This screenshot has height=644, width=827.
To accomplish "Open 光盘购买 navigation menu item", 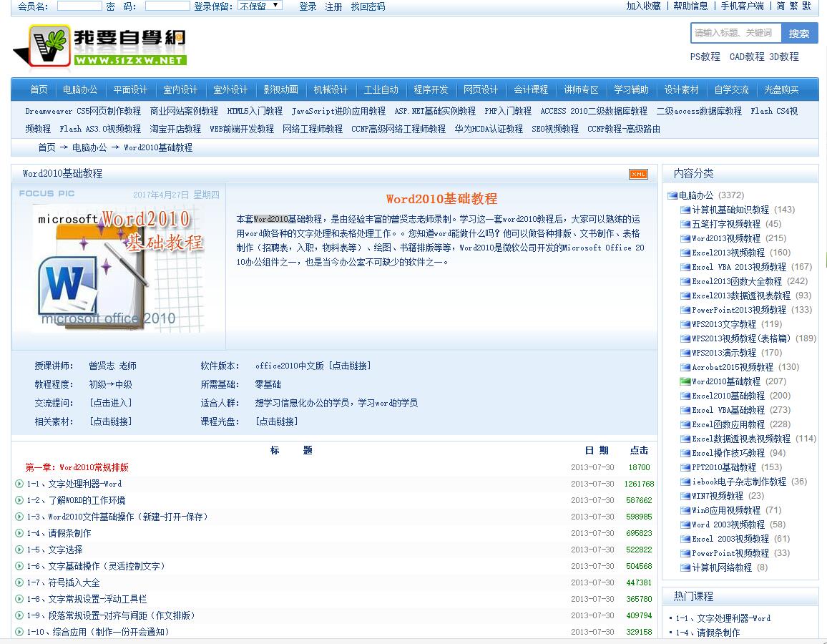I will (x=782, y=89).
